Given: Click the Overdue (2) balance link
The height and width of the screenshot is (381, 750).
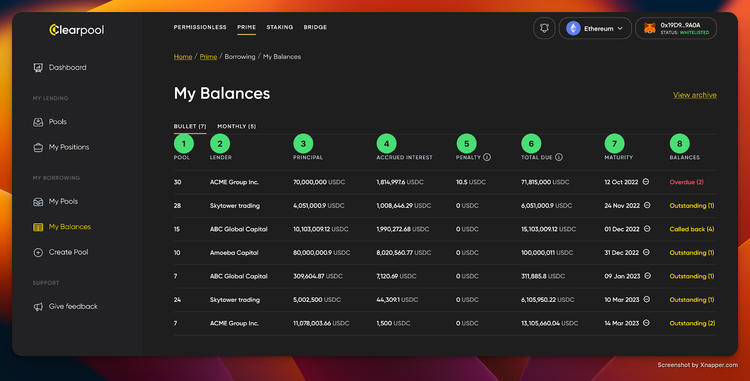Looking at the screenshot, I should (x=686, y=182).
